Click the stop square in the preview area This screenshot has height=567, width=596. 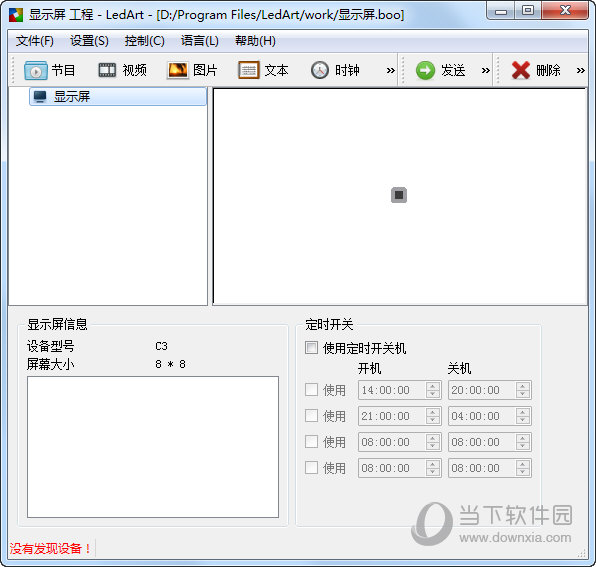[x=399, y=195]
